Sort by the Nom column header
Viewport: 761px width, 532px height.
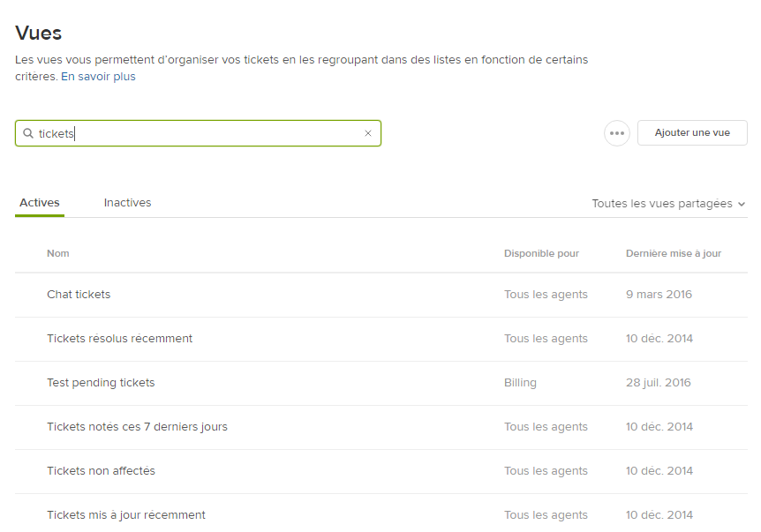pyautogui.click(x=58, y=253)
